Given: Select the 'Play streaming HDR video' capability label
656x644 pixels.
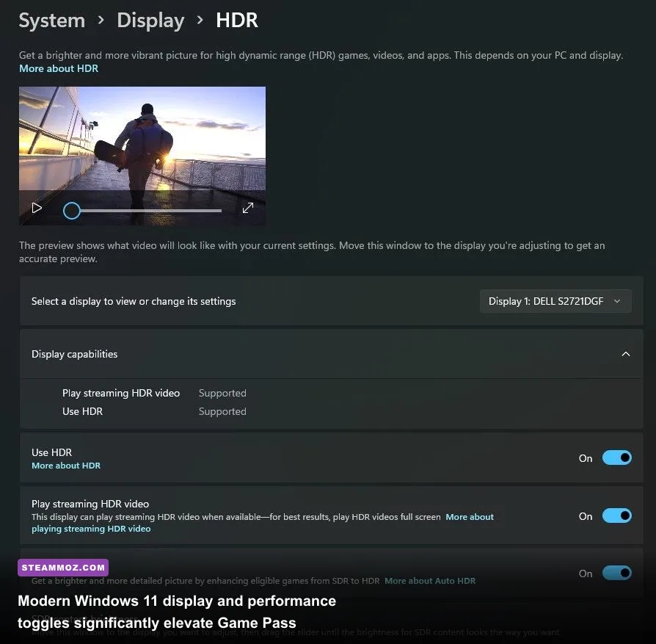Looking at the screenshot, I should (x=121, y=393).
